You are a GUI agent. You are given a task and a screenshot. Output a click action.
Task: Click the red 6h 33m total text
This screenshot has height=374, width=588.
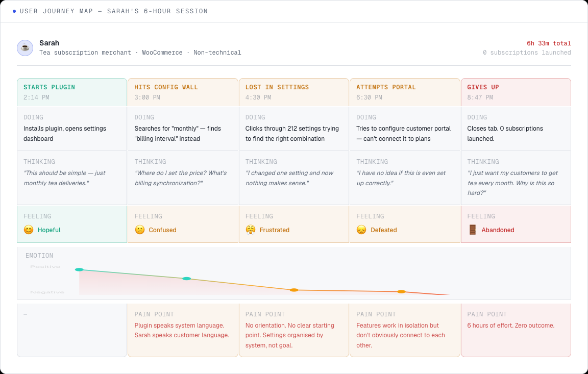548,43
